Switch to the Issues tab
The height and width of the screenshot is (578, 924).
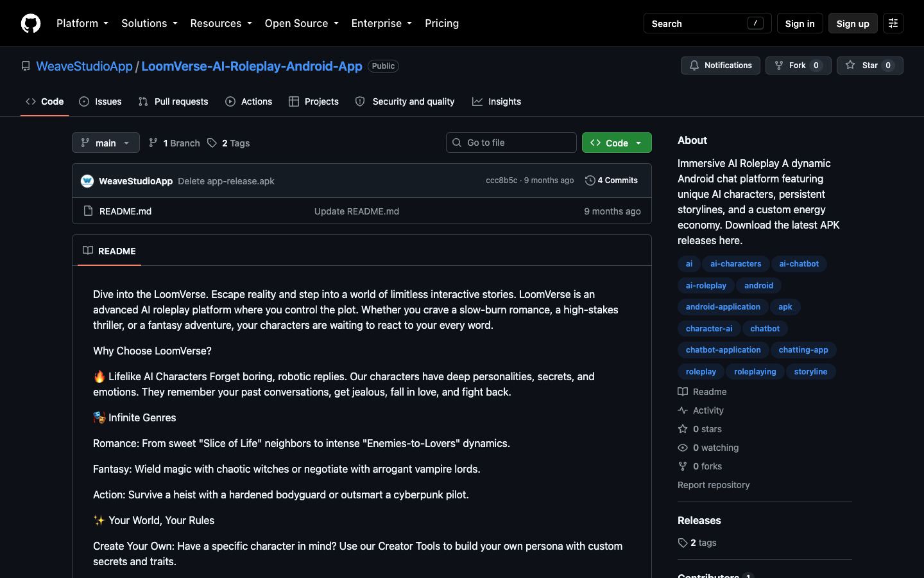[100, 101]
